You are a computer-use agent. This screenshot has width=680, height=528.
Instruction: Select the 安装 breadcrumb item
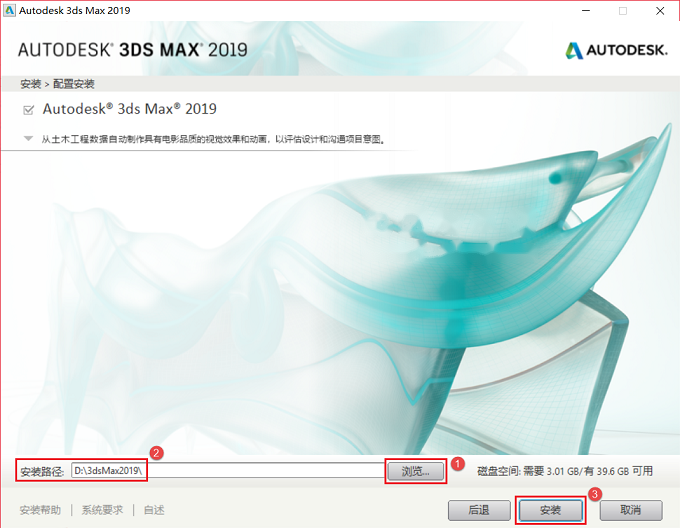pyautogui.click(x=30, y=84)
